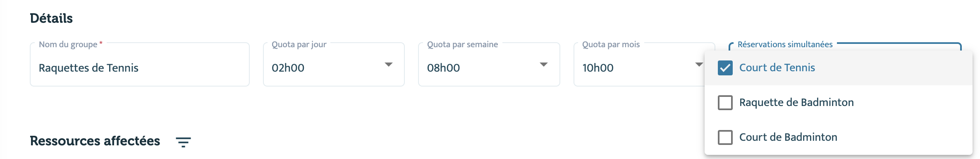
Task: Click the Raquettes de Tennis group name text
Action: pyautogui.click(x=88, y=68)
